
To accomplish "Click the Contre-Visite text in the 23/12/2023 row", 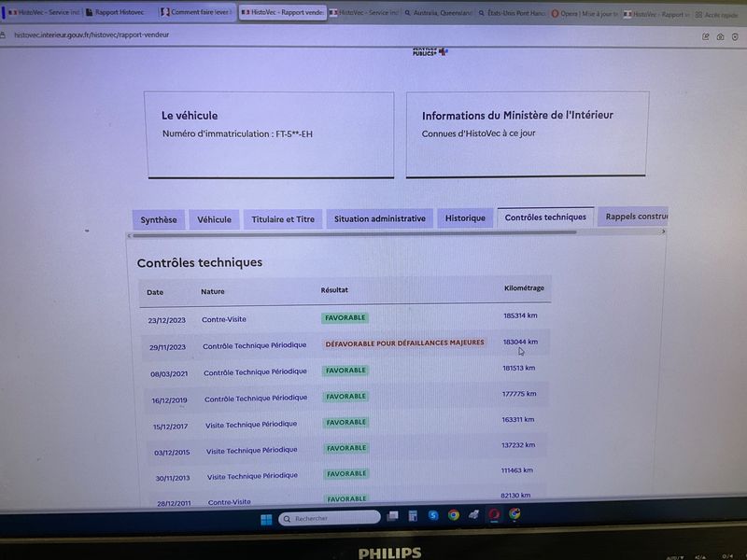I will tap(224, 319).
